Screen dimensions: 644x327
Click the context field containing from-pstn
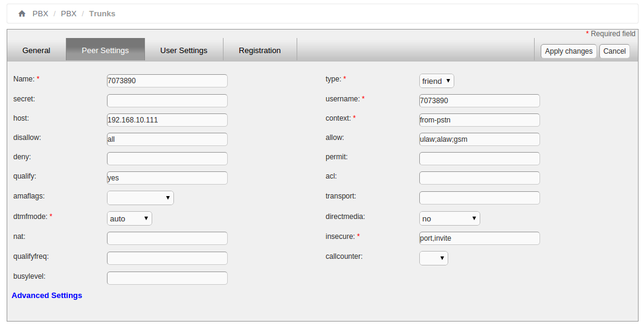tap(479, 120)
